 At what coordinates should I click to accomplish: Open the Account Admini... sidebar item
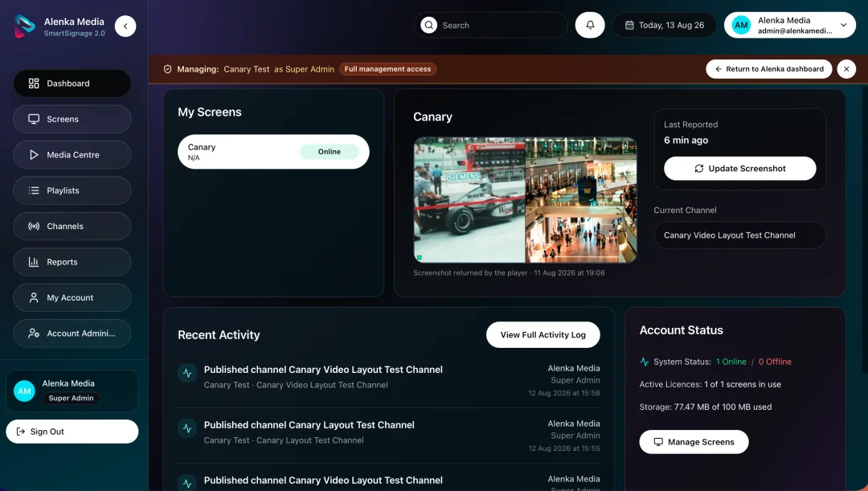point(72,333)
